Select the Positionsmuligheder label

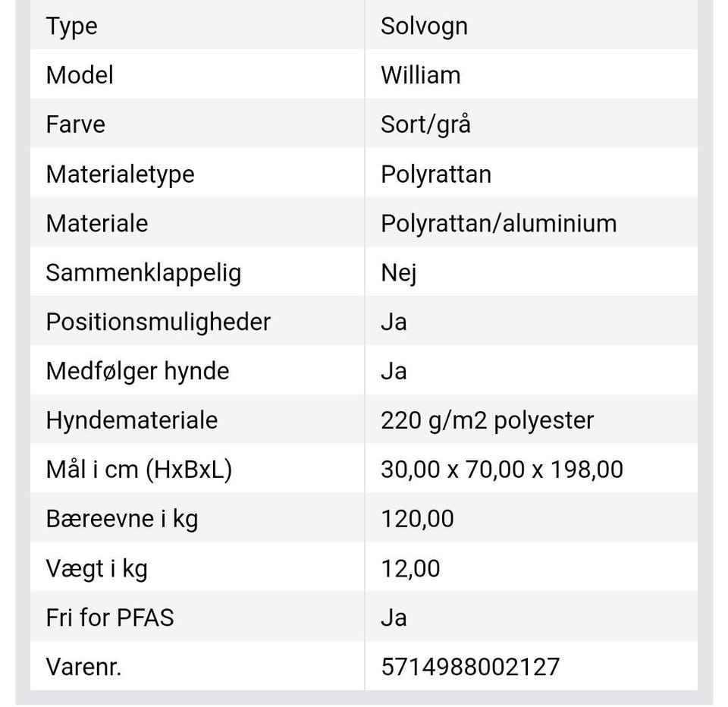158,322
